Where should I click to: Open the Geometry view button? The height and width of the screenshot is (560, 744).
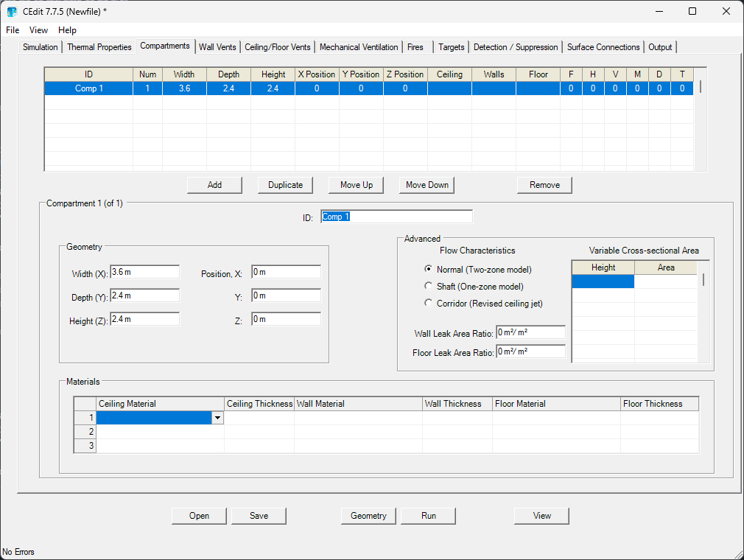pos(368,516)
